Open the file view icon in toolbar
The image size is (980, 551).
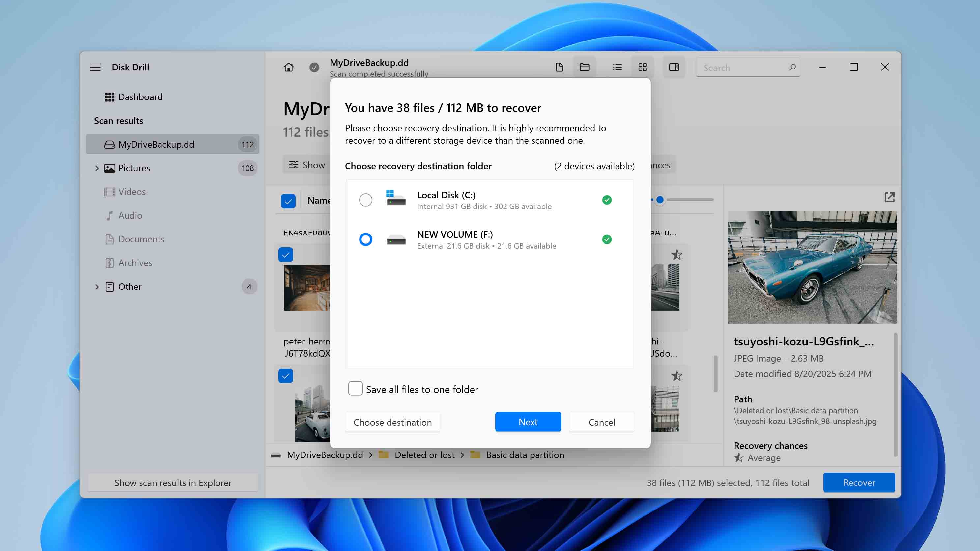point(559,67)
